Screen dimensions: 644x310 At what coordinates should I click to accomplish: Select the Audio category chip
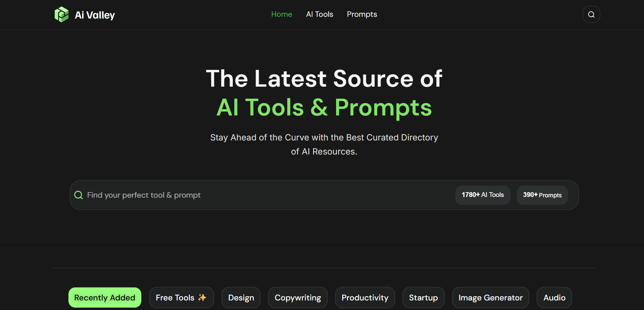point(554,297)
